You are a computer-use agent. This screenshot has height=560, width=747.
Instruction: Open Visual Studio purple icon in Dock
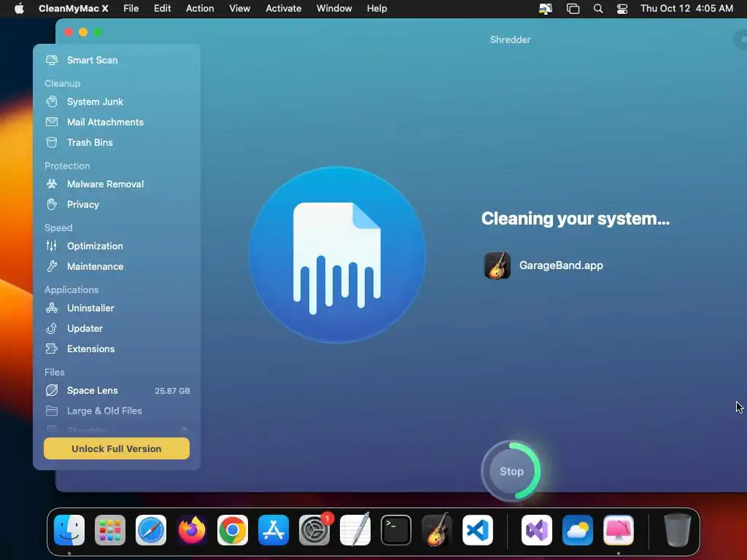(x=537, y=530)
